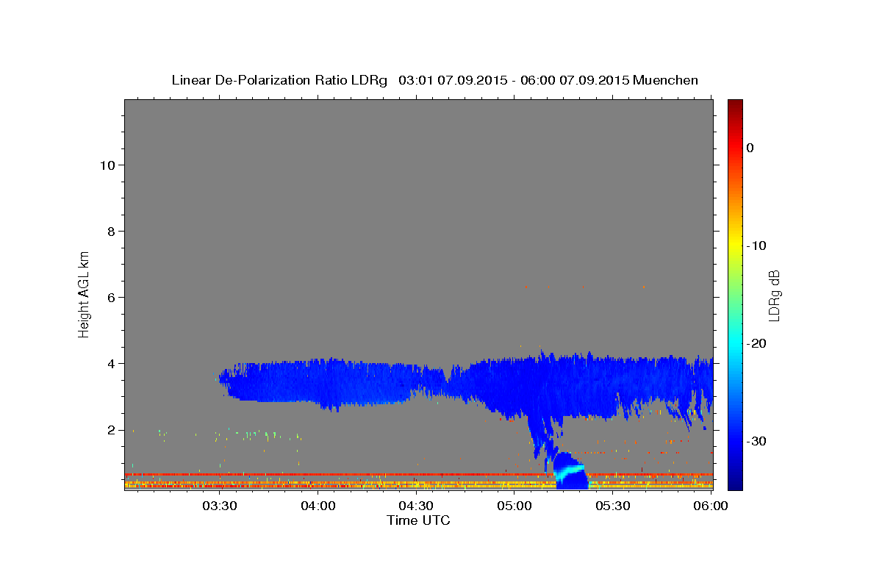Click the colorbar value -20
This screenshot has height=588, width=882.
pos(756,343)
